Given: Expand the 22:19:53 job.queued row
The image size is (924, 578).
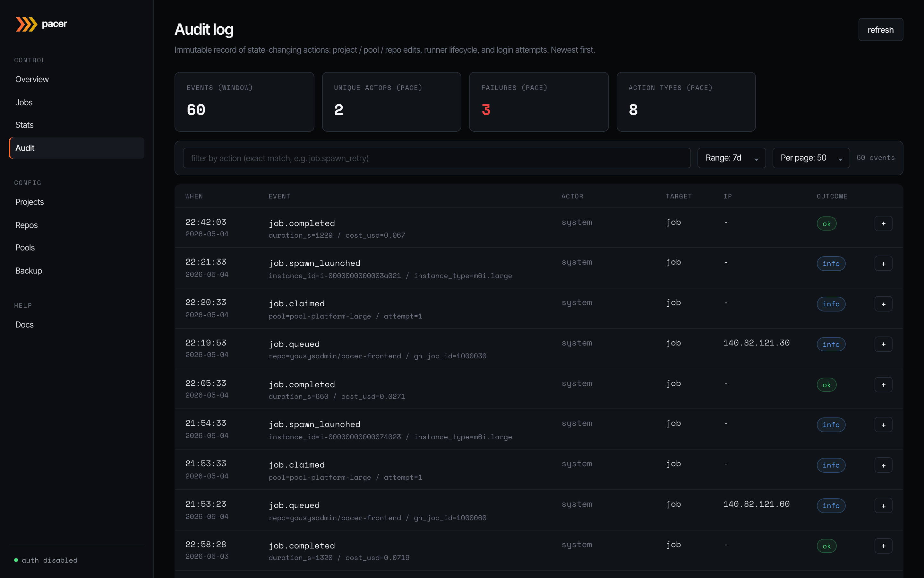Looking at the screenshot, I should [x=883, y=345].
